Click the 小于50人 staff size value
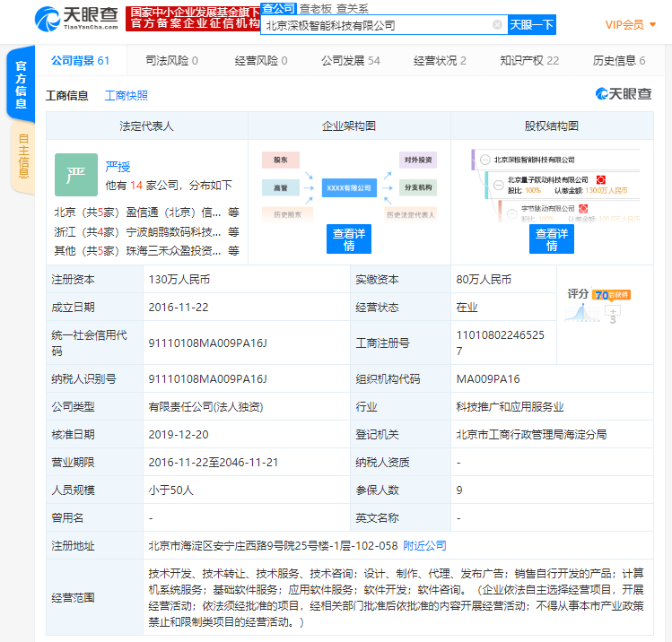This screenshot has height=642, width=672. click(x=171, y=490)
